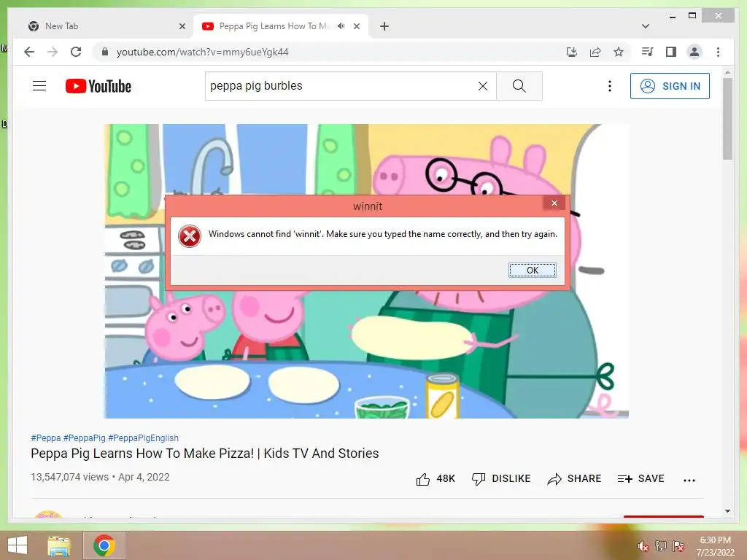Toggle Chrome's side panel icon

click(671, 52)
